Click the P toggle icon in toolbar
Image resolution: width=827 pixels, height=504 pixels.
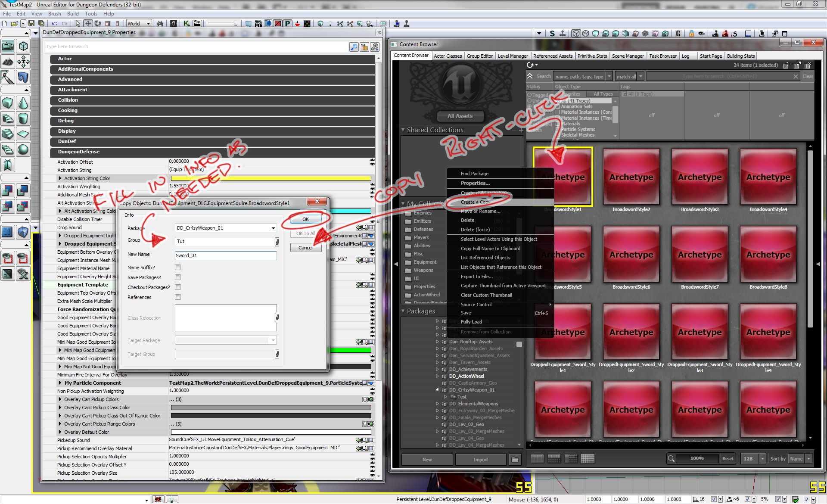tap(288, 24)
